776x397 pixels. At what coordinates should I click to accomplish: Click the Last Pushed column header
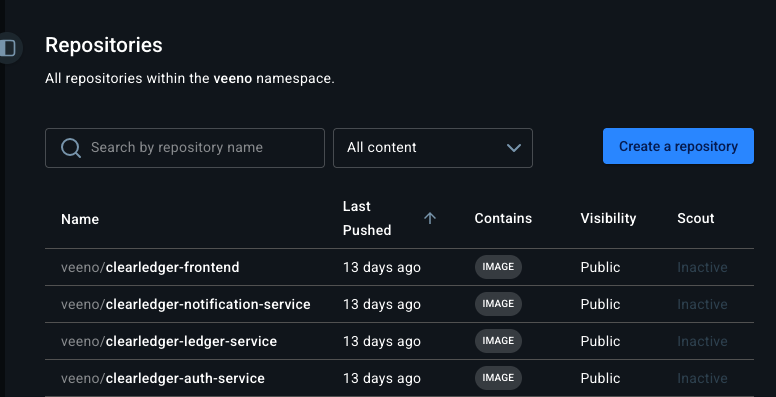pyautogui.click(x=367, y=218)
